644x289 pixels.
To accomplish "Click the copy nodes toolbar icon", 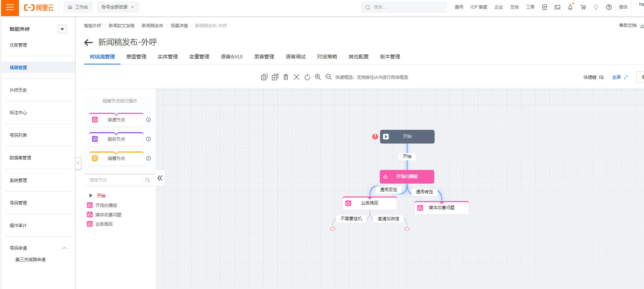I will [275, 77].
